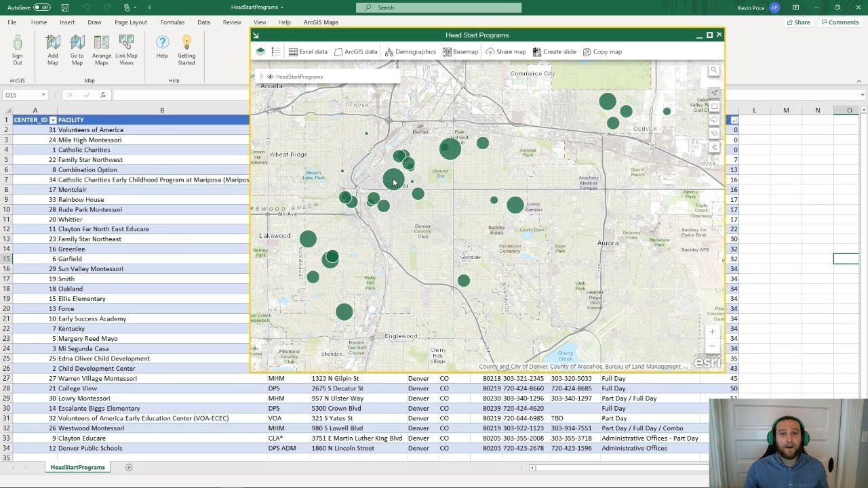
Task: Toggle HeadStartPrograms layer visibility eye
Action: tap(270, 77)
